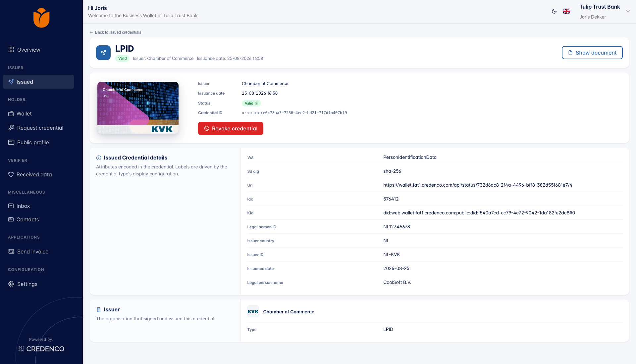
Task: Open Send invoice application
Action: coord(38,251)
